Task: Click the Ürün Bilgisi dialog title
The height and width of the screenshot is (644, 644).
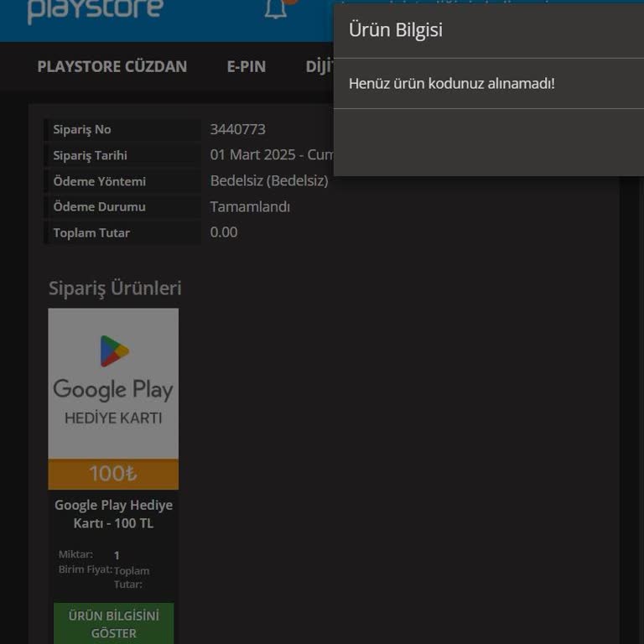Action: pyautogui.click(x=396, y=30)
